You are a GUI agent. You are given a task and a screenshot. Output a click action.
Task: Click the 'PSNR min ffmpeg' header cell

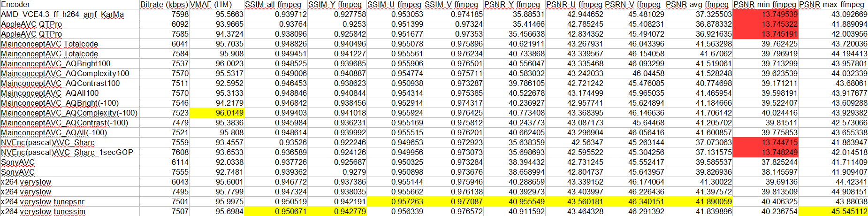click(766, 5)
